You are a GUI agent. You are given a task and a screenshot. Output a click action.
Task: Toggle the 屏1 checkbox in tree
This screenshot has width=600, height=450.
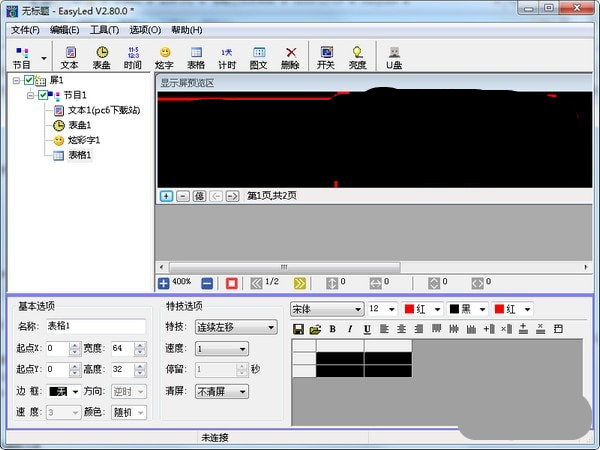point(30,80)
